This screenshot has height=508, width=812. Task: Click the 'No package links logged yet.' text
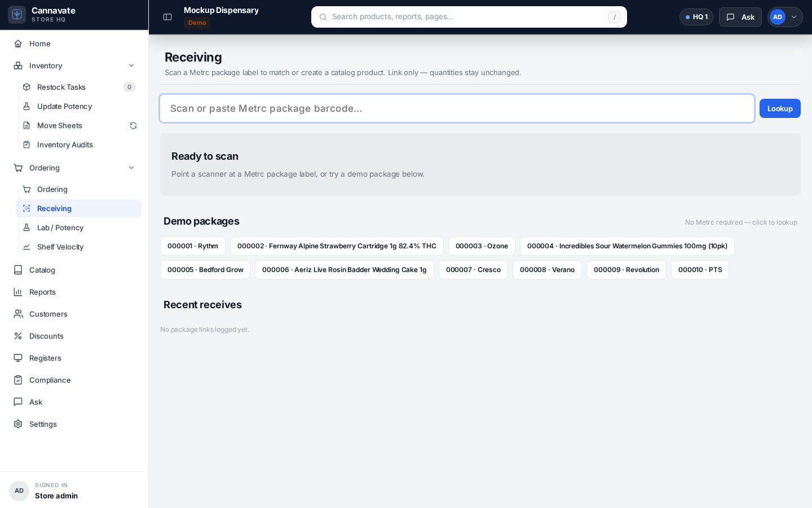pos(205,330)
